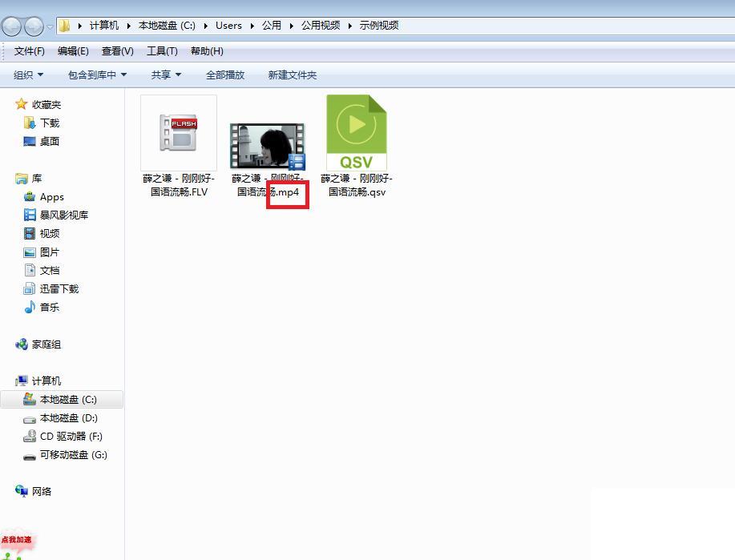This screenshot has height=560, width=735.
Task: Open the 帮助(H) menu
Action: (207, 51)
